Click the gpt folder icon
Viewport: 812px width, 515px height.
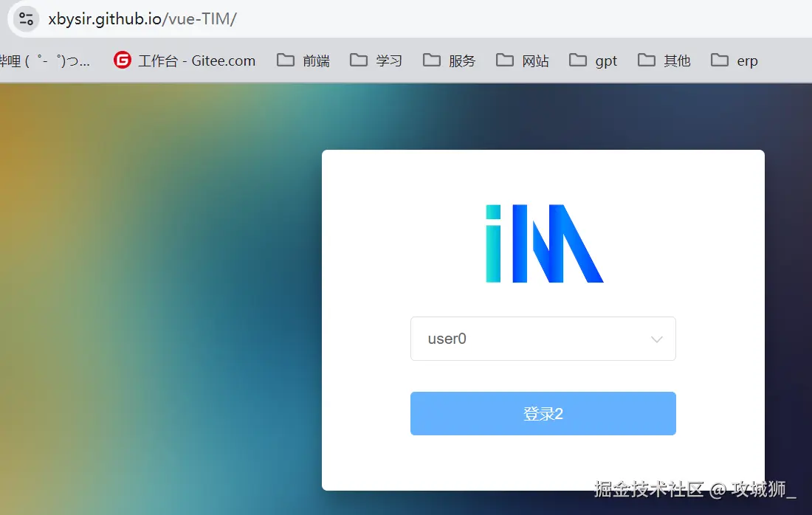point(577,61)
